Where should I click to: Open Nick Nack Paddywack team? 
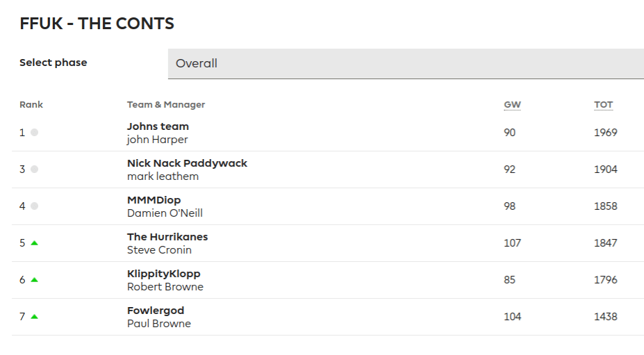(x=187, y=163)
